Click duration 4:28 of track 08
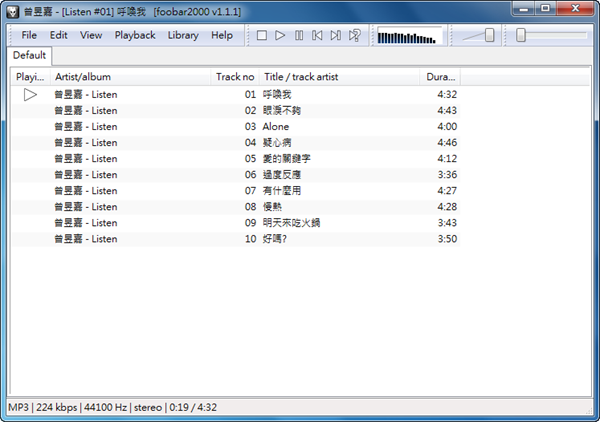 [x=447, y=207]
